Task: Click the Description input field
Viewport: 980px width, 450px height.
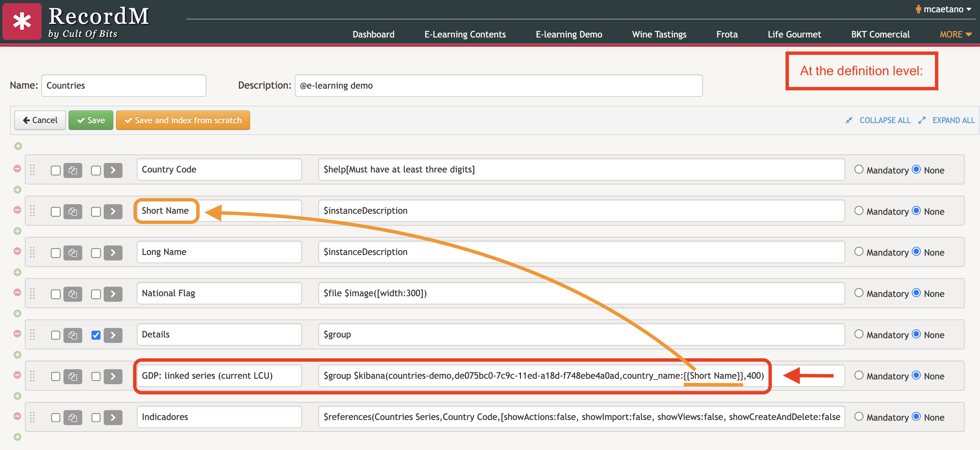Action: [499, 86]
